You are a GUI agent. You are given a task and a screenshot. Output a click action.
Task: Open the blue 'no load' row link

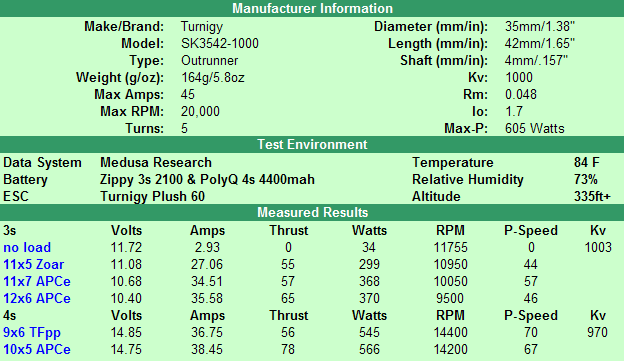coord(27,248)
